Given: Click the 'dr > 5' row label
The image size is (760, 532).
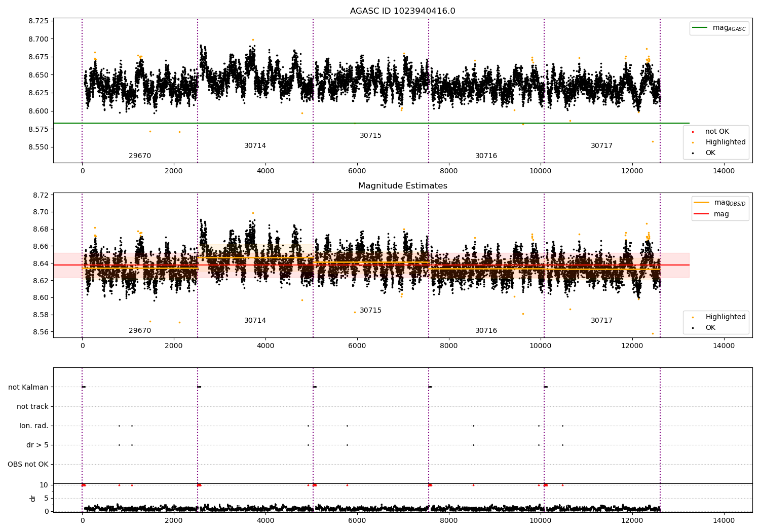Looking at the screenshot, I should [x=37, y=445].
